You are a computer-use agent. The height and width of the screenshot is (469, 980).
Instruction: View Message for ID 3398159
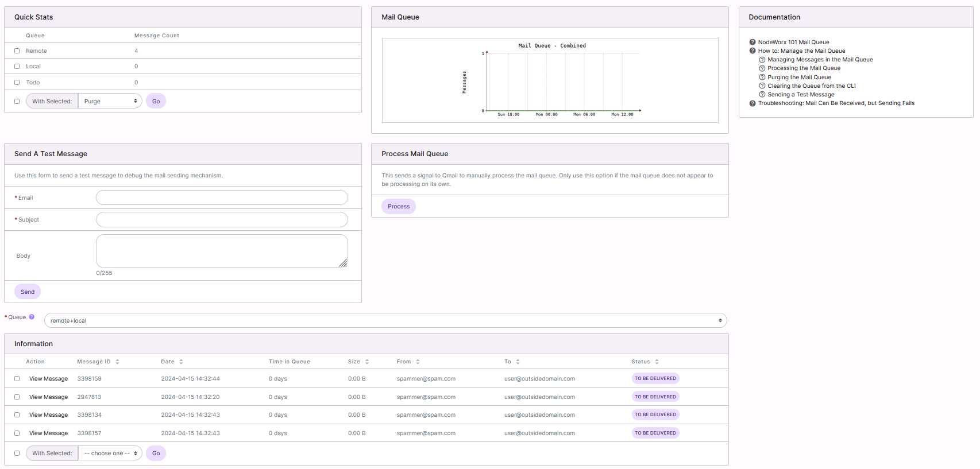coord(48,379)
